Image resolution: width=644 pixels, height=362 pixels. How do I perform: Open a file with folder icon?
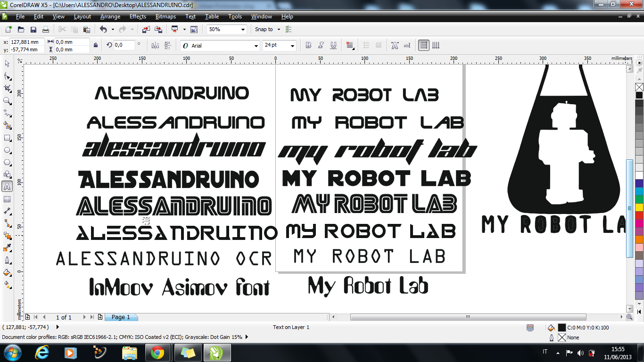click(x=21, y=29)
